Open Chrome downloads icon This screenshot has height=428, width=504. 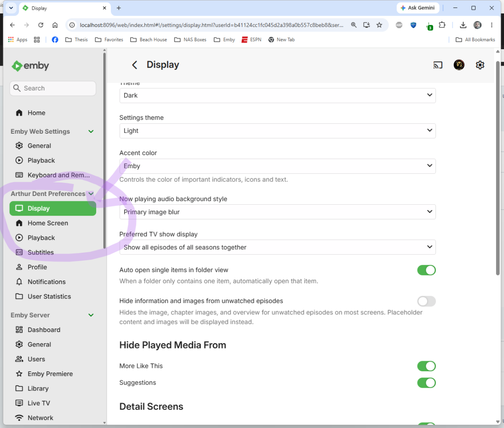click(463, 25)
